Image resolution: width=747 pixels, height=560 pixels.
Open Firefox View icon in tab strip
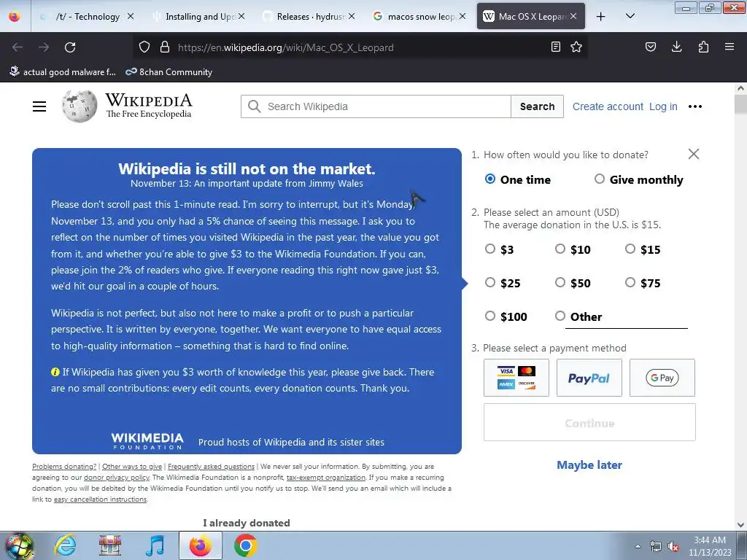point(15,17)
